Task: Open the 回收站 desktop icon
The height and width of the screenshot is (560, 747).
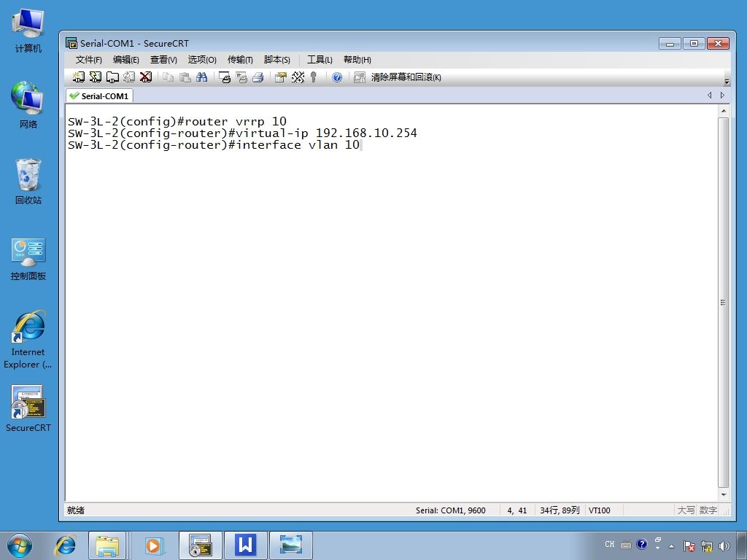Action: pyautogui.click(x=28, y=181)
